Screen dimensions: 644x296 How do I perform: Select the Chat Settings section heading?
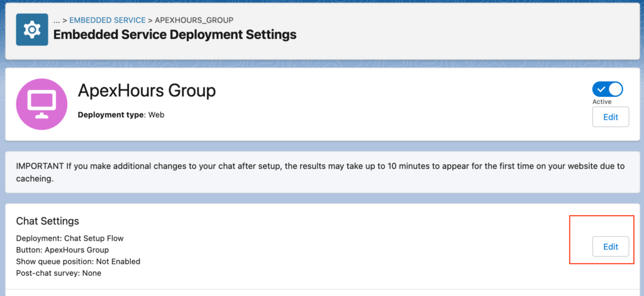click(48, 221)
